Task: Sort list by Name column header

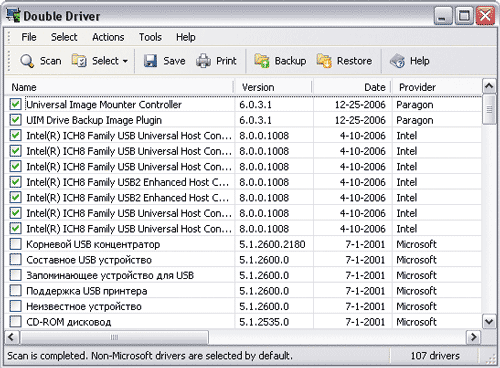Action: click(x=119, y=87)
